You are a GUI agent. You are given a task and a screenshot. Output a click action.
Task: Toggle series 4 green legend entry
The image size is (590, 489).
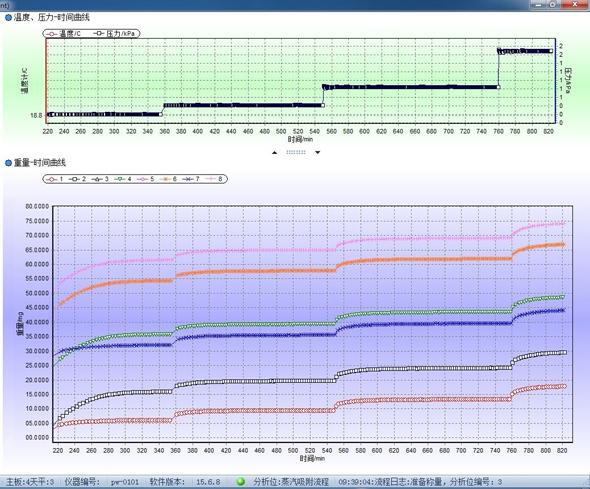coord(123,179)
